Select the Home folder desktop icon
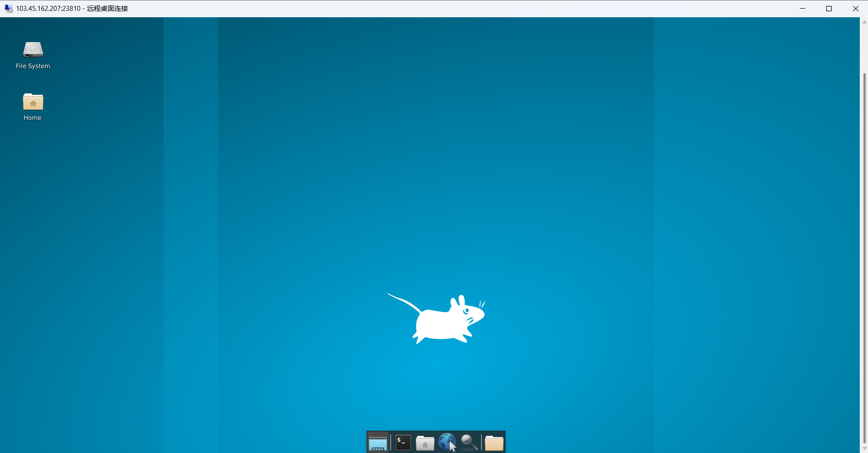This screenshot has width=868, height=453. [x=33, y=102]
